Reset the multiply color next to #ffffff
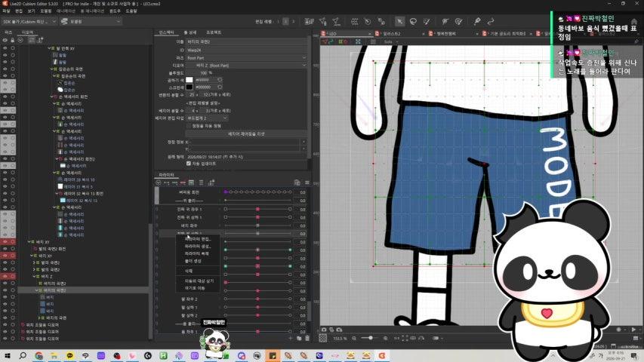 tap(220, 80)
